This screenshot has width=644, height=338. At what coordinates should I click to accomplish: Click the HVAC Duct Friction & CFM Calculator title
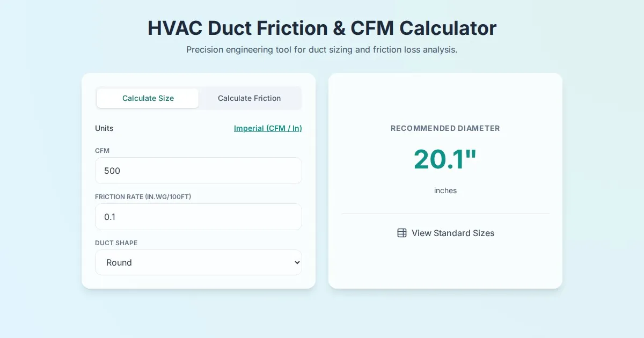click(322, 28)
